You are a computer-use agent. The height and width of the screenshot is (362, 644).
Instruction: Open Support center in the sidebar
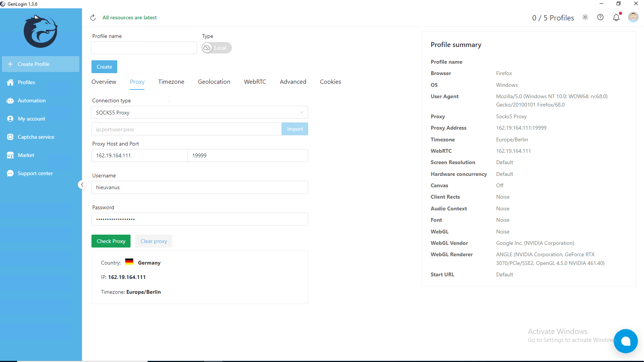click(x=41, y=173)
